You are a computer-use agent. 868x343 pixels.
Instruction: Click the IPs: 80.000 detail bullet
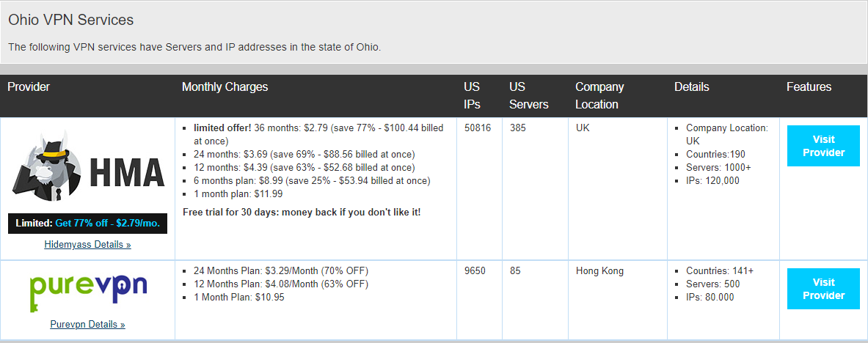pos(710,297)
